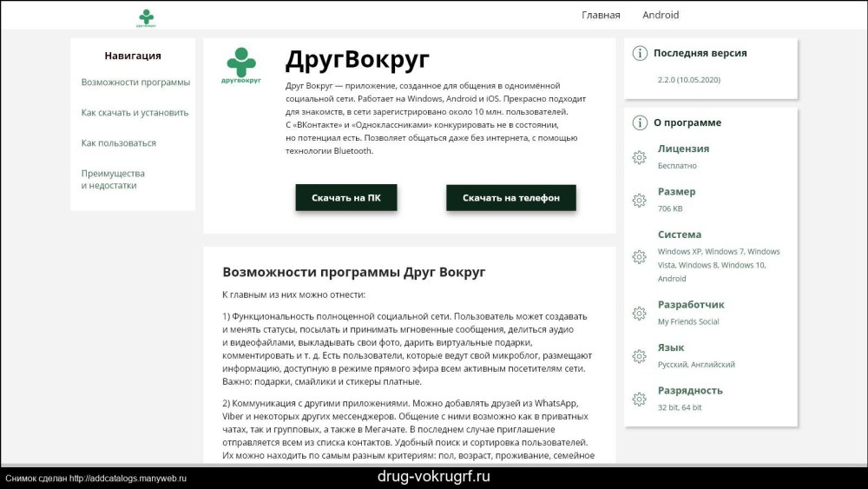Click the app description paragraph under title
868x489 pixels.
coord(435,118)
